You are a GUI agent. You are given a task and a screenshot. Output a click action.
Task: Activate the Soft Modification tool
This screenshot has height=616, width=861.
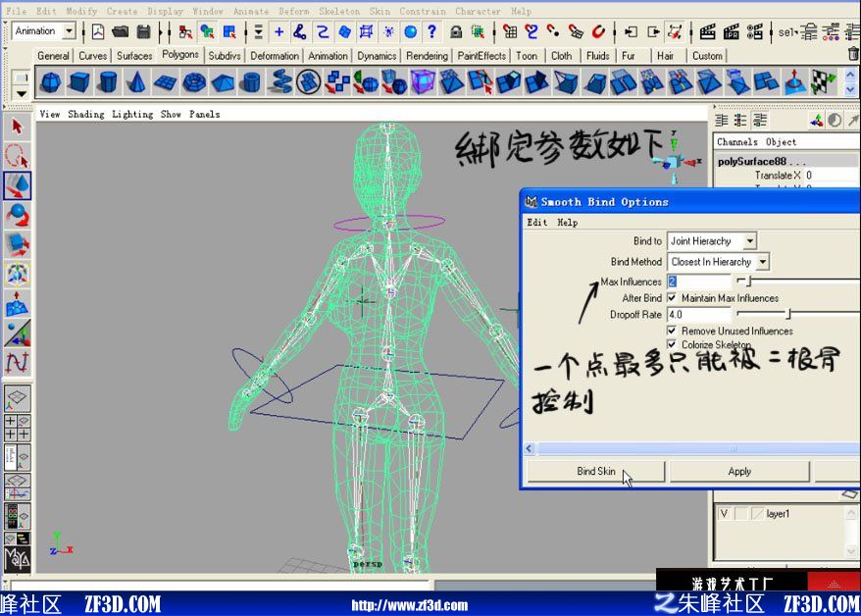point(17,304)
